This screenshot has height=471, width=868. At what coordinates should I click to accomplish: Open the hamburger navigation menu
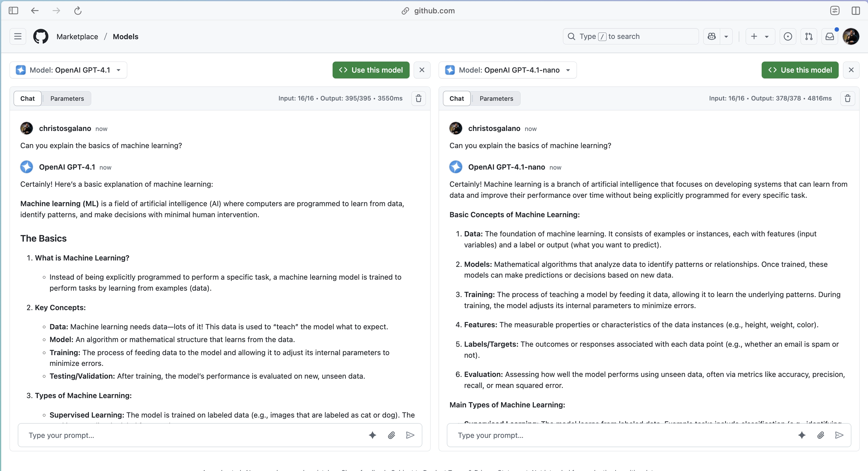[x=18, y=36]
